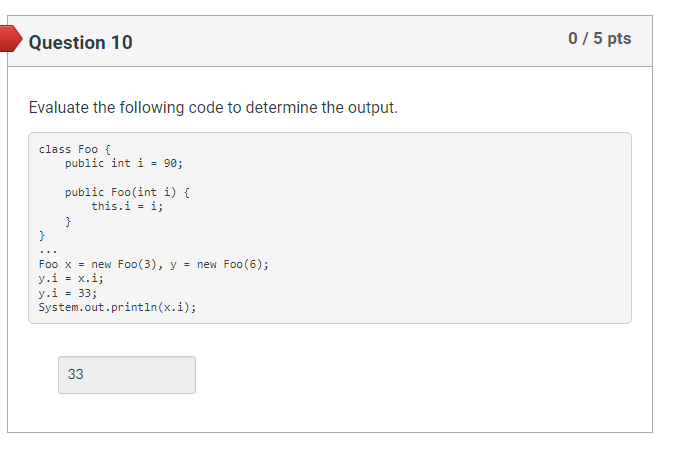Click the 'Evaluate the following code' instruction text
The height and width of the screenshot is (453, 700).
[x=213, y=108]
